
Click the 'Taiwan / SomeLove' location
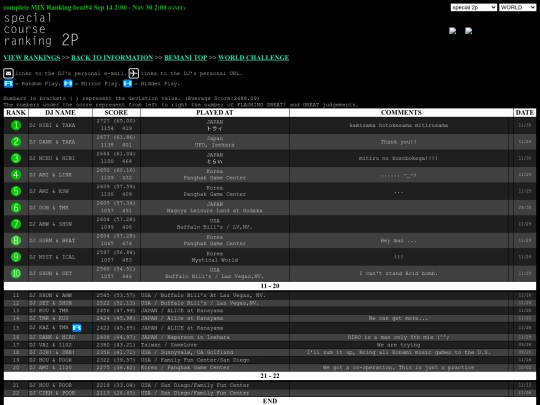coord(169,345)
